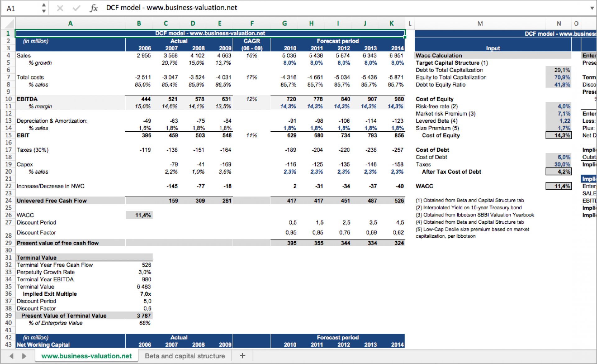Select the Risk-free rate input cell showing 4,0%
This screenshot has height=364, width=597.
(x=558, y=106)
